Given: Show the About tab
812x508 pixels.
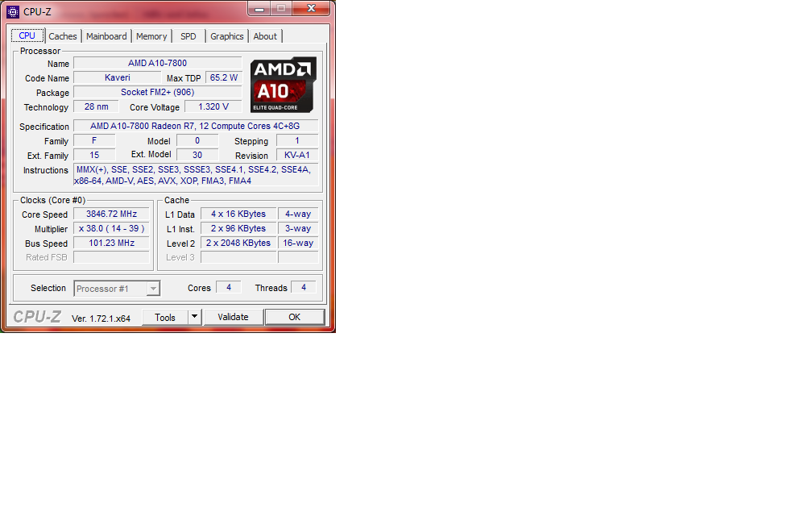Looking at the screenshot, I should tap(264, 36).
